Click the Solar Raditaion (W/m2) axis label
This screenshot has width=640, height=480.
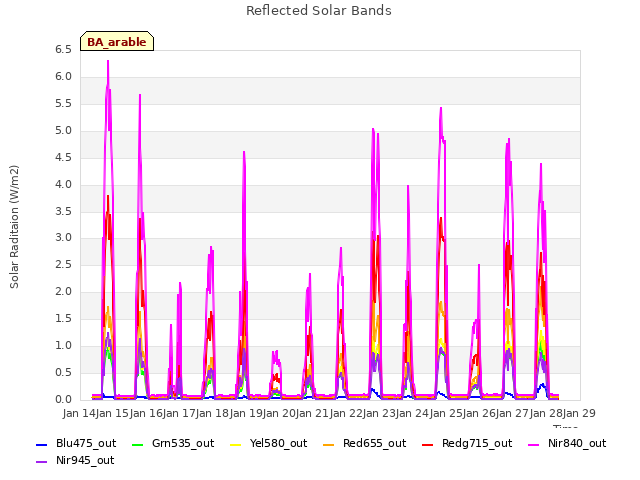coord(14,227)
